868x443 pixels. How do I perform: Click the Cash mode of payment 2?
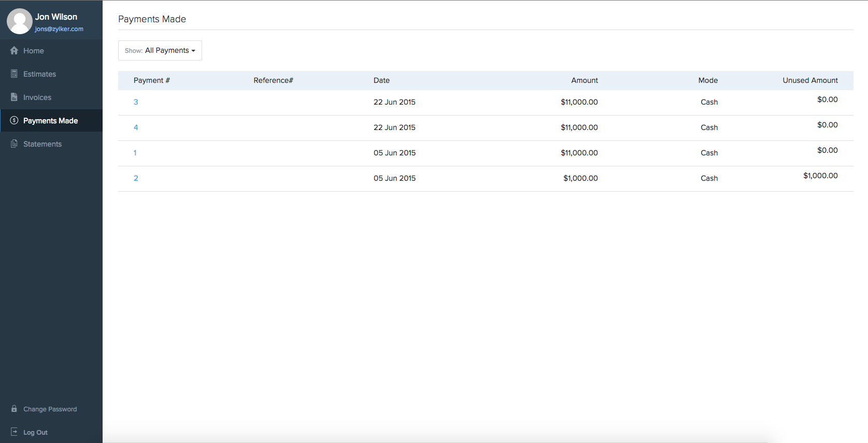click(709, 178)
